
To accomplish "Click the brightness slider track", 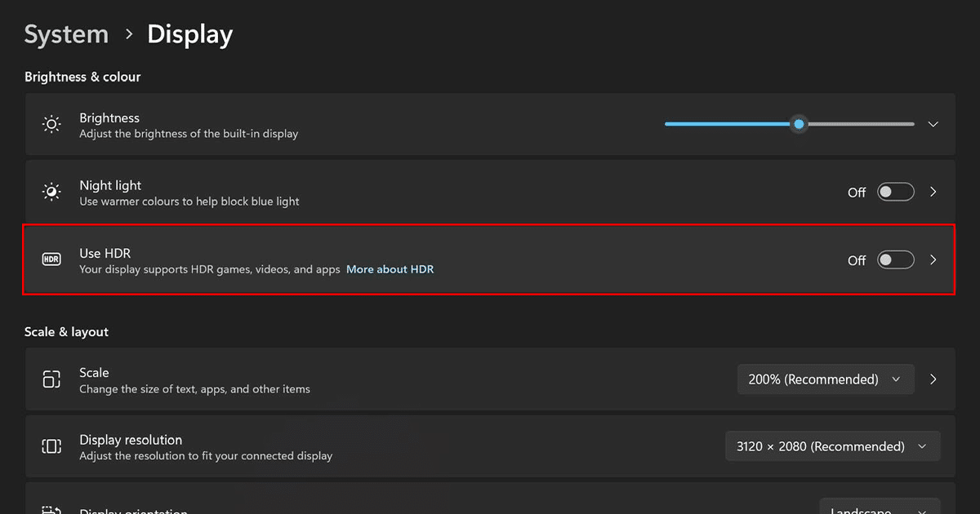I will [857, 124].
